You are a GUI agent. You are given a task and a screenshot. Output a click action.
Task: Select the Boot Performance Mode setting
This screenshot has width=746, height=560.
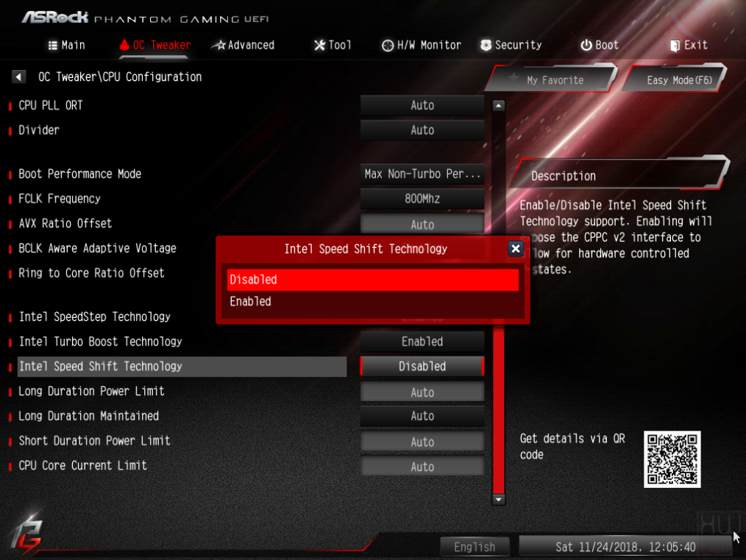tap(80, 174)
